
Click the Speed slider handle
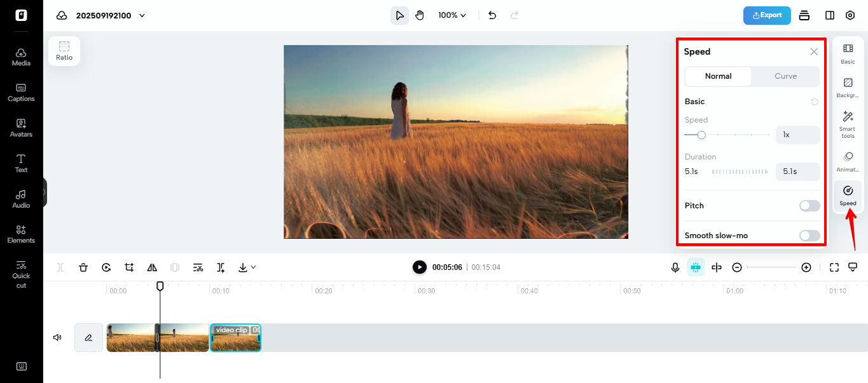pos(701,135)
